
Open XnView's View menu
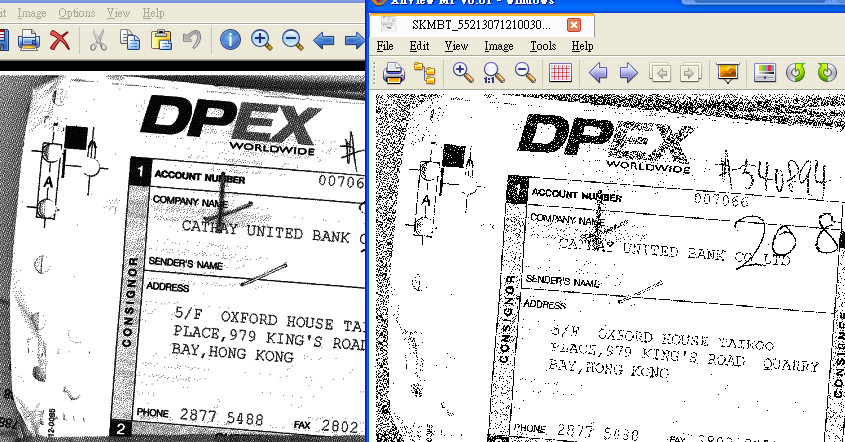click(x=456, y=46)
